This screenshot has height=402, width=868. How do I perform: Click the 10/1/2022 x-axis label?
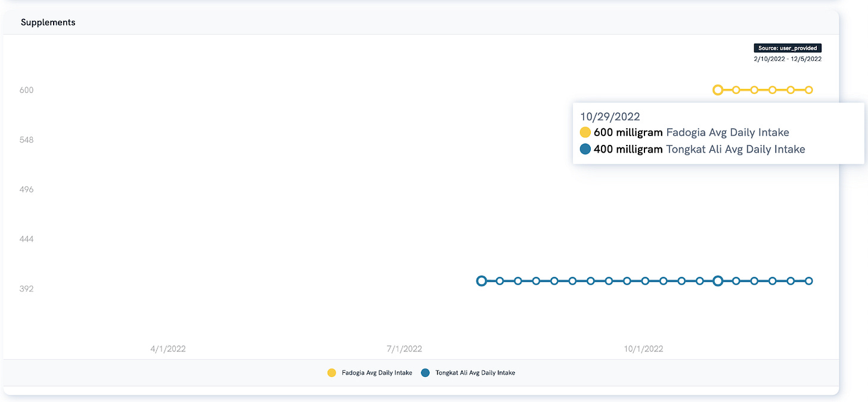[x=643, y=349]
